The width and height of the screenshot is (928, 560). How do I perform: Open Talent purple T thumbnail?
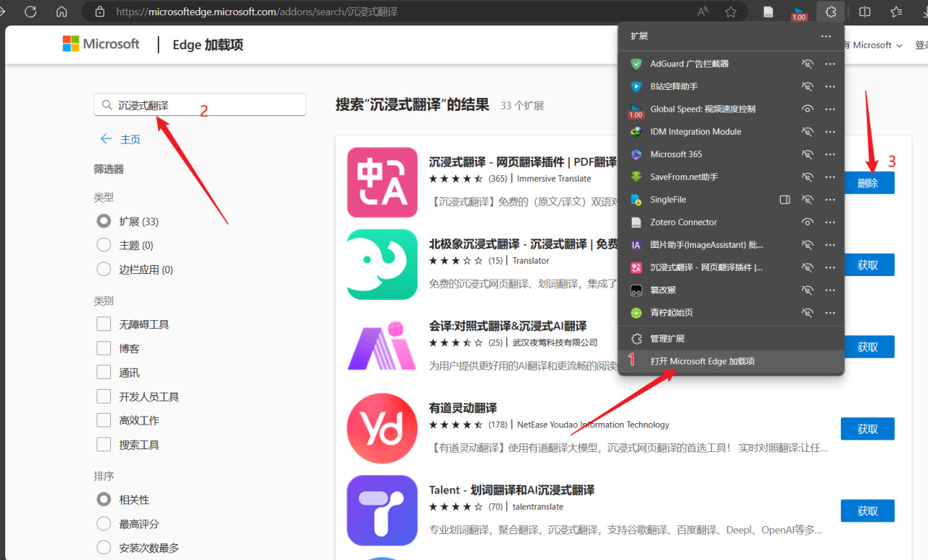[382, 511]
